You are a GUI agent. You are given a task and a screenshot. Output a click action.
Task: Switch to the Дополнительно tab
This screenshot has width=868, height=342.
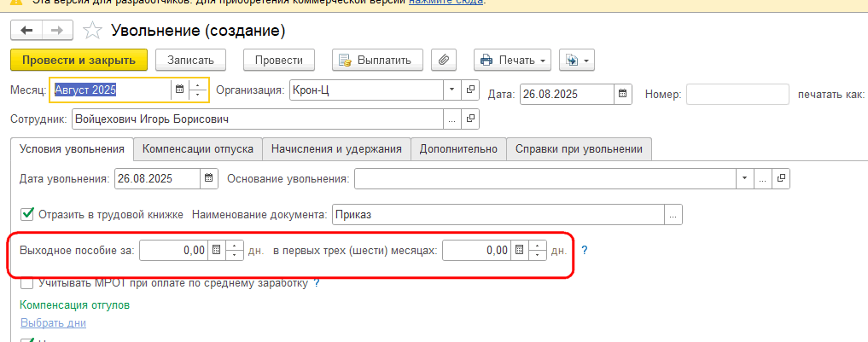click(458, 149)
